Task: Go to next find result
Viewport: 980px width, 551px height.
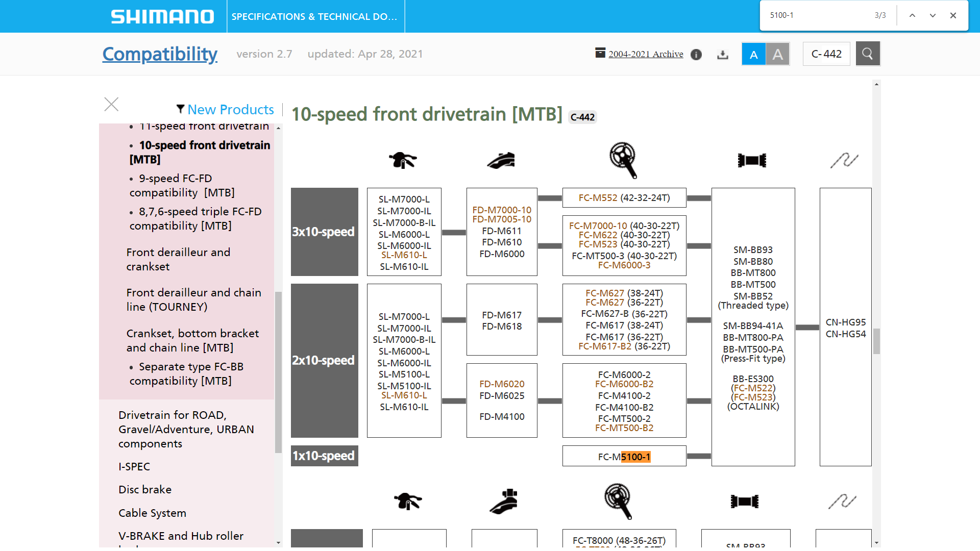Action: pyautogui.click(x=933, y=15)
